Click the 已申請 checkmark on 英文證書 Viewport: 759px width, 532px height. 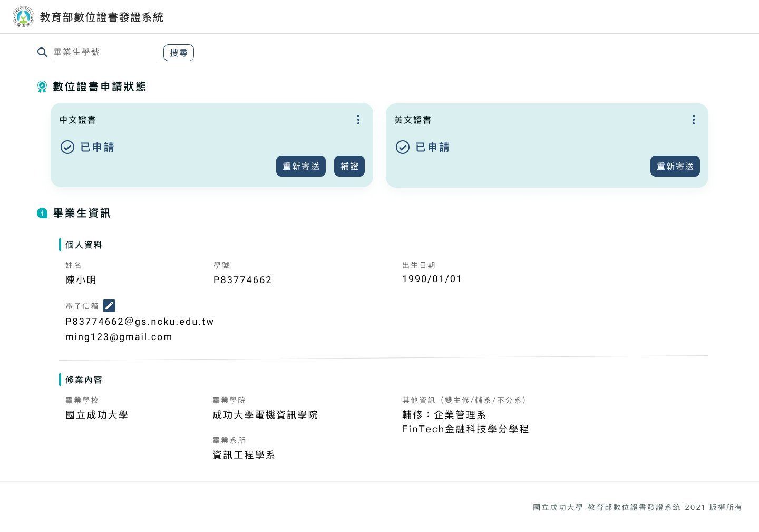pyautogui.click(x=403, y=147)
